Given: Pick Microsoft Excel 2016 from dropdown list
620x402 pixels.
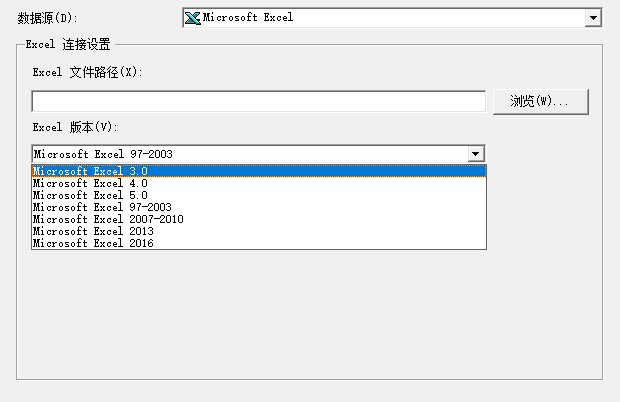Looking at the screenshot, I should click(x=93, y=243).
